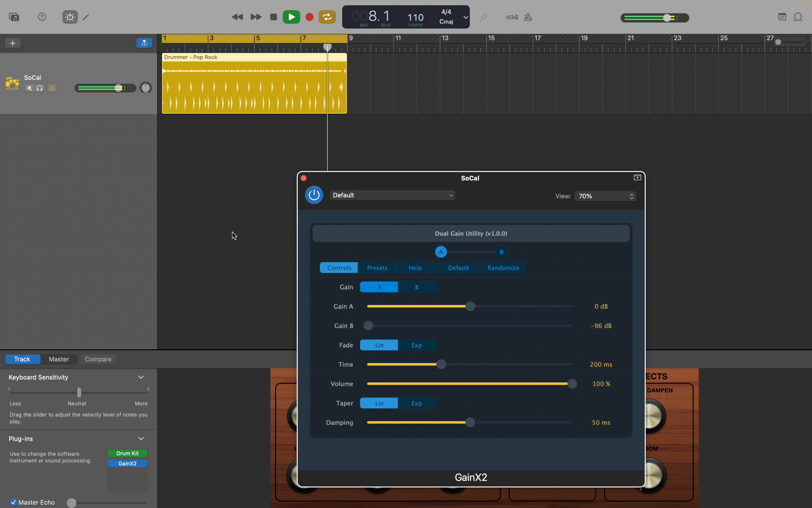Set Fade to Lin
This screenshot has width=812, height=508.
pyautogui.click(x=379, y=345)
